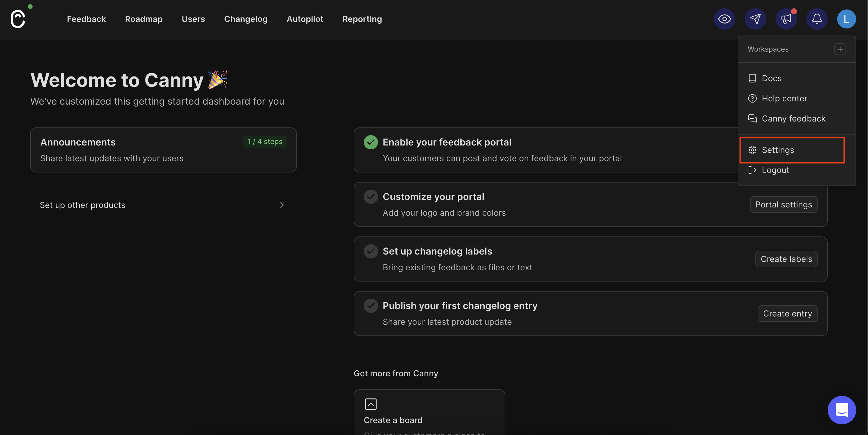Click the Canny logo in the corner
This screenshot has width=868, height=435.
pyautogui.click(x=18, y=19)
